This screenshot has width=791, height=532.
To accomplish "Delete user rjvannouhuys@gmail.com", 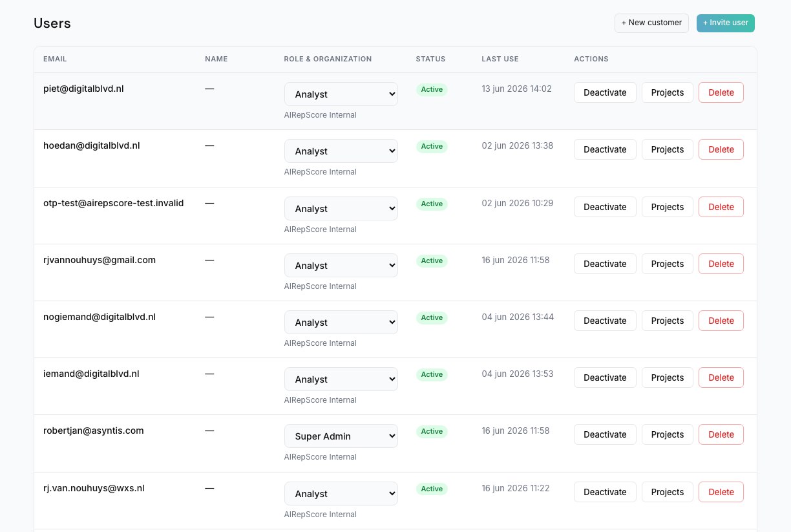I will (x=721, y=264).
